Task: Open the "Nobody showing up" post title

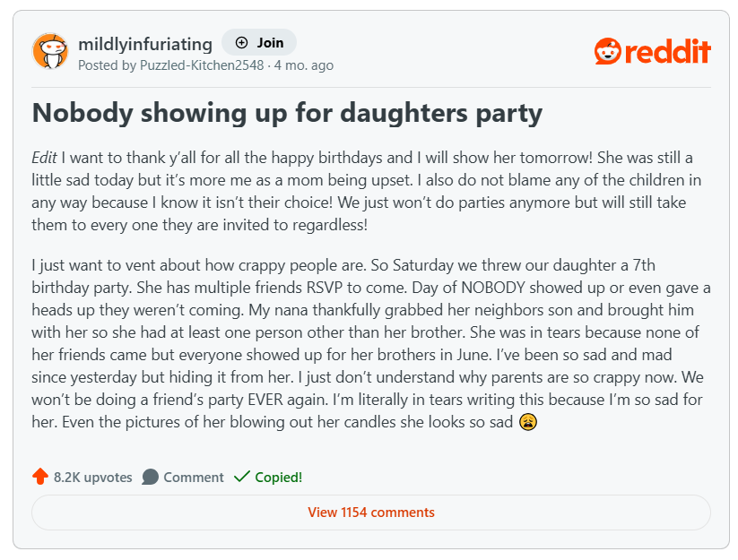Action: tap(287, 113)
